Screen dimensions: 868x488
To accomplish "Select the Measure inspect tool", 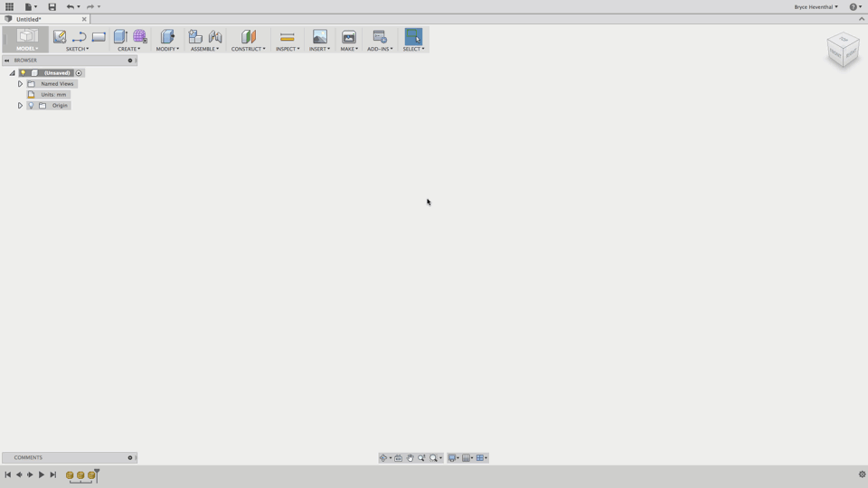I will (288, 36).
